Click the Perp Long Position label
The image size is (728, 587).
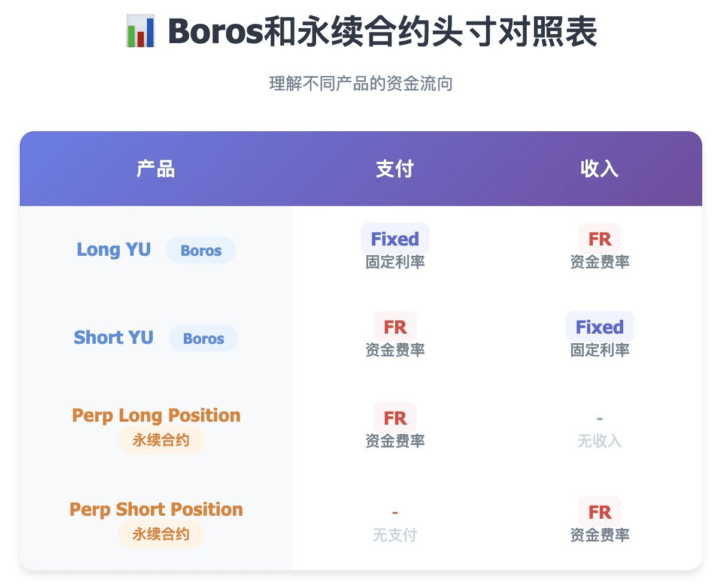click(x=156, y=415)
